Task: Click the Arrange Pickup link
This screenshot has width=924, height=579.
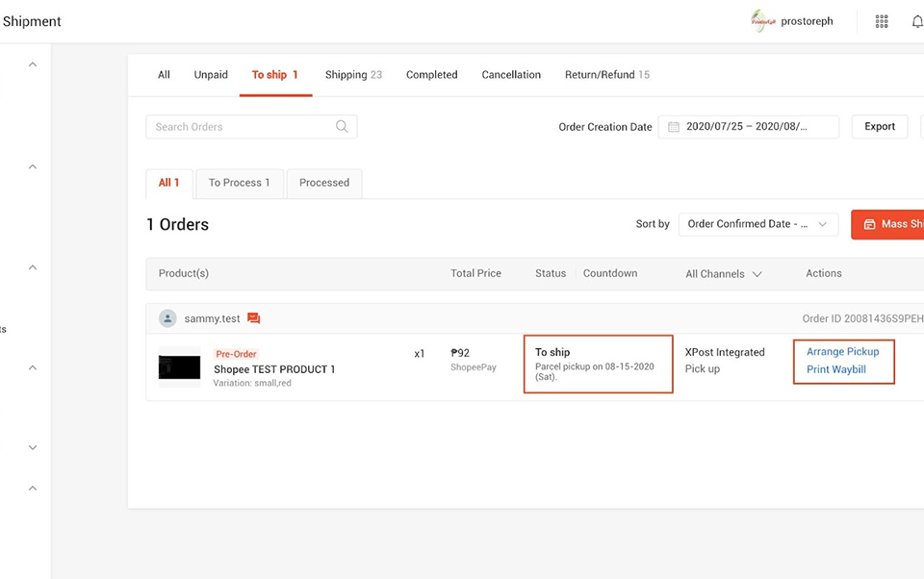Action: pos(843,351)
